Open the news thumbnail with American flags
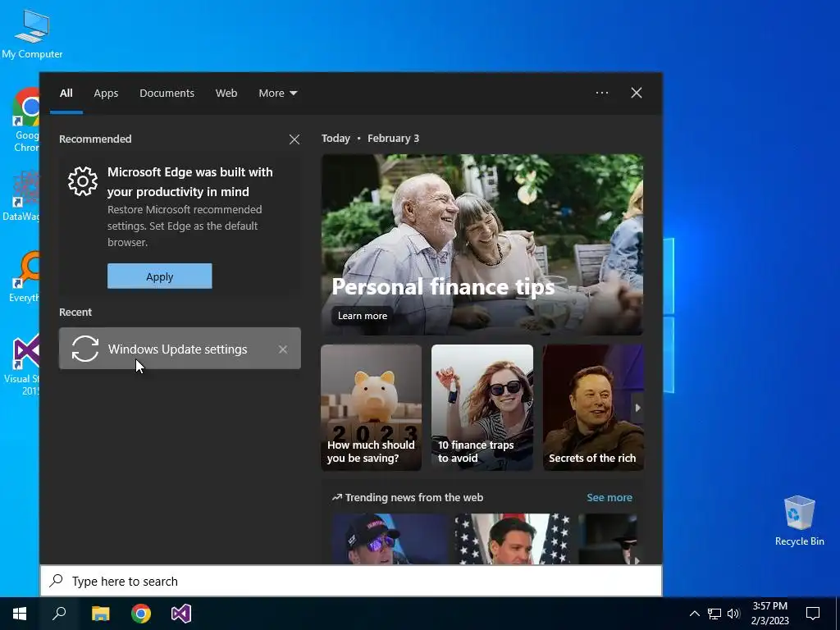Viewport: 840px width, 630px height. coord(512,539)
